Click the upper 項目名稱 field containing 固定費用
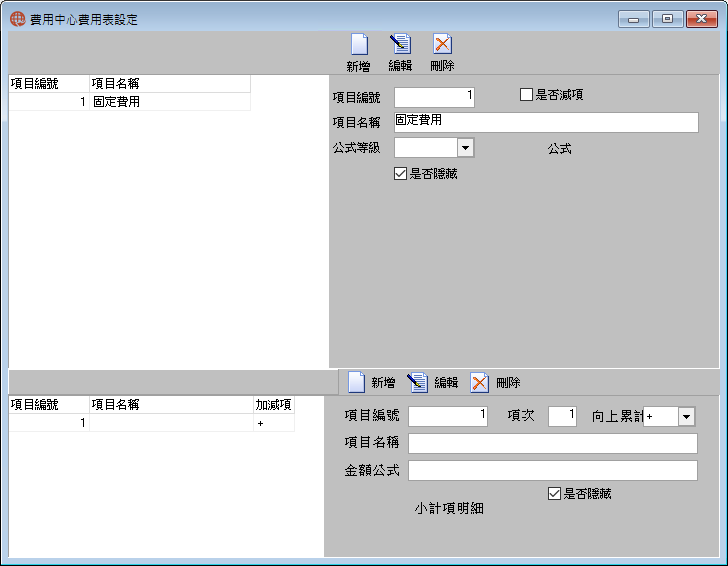The height and width of the screenshot is (566, 728). pos(546,123)
